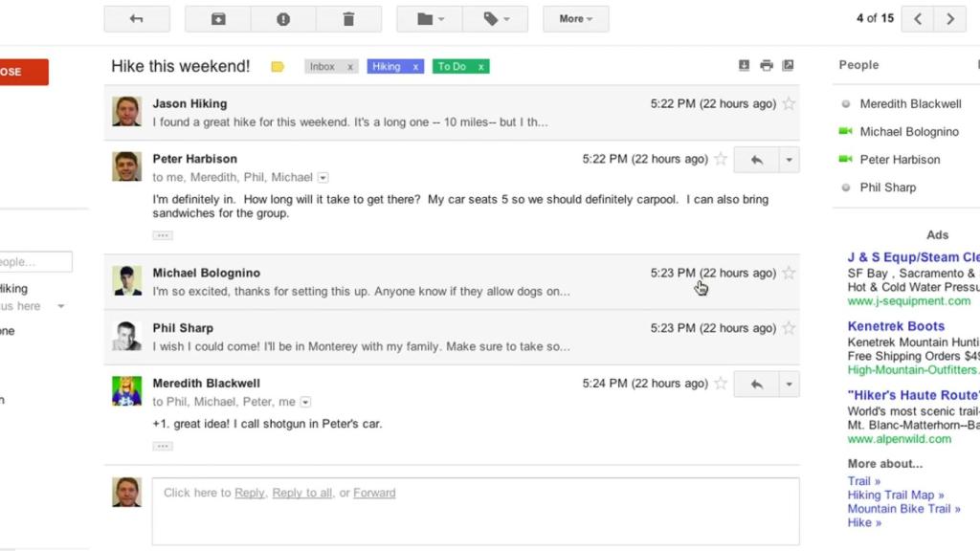Expand recipient details on Peter's message
This screenshot has height=551, width=980.
323,177
